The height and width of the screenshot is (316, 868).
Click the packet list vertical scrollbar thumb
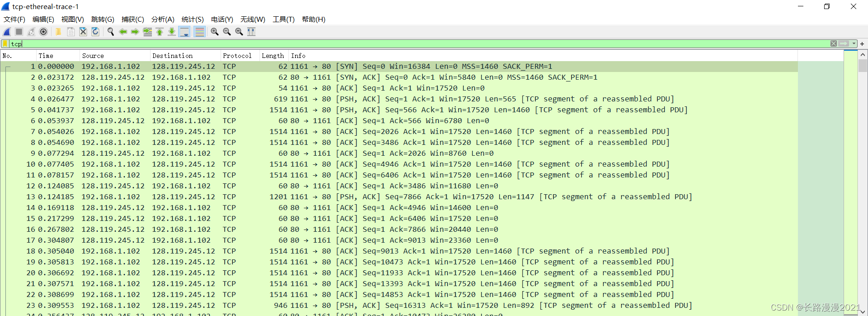(863, 66)
